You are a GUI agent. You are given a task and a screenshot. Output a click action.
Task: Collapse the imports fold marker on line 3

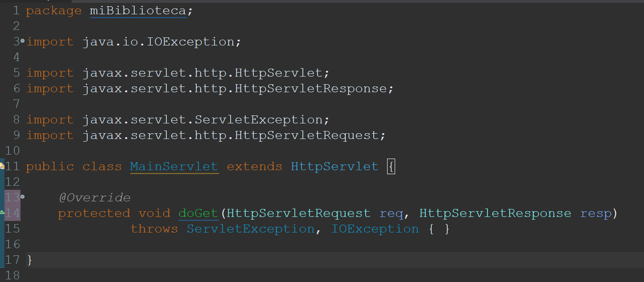pos(23,41)
